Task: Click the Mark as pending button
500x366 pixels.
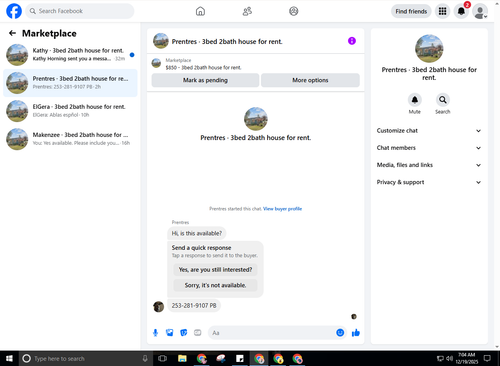Action: coord(205,80)
